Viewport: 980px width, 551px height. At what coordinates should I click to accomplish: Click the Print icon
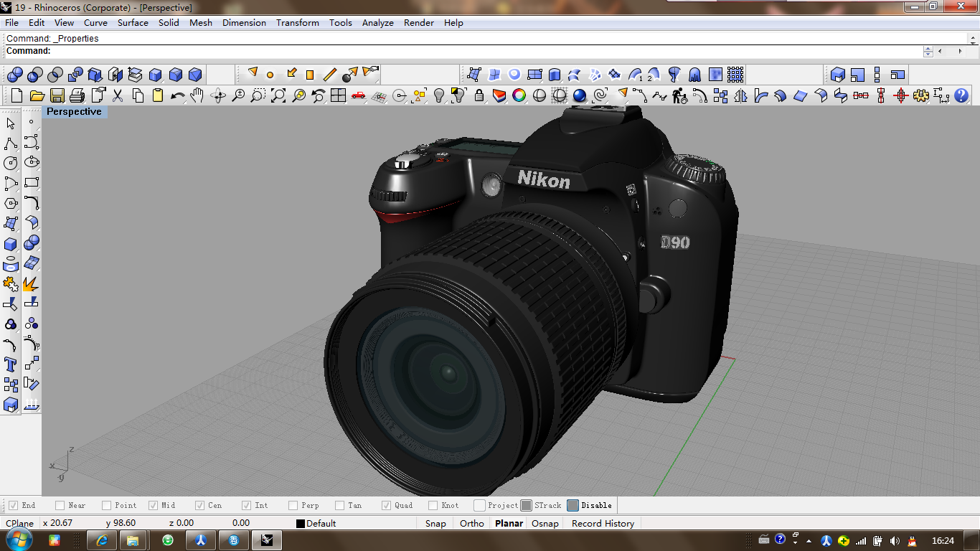click(77, 95)
